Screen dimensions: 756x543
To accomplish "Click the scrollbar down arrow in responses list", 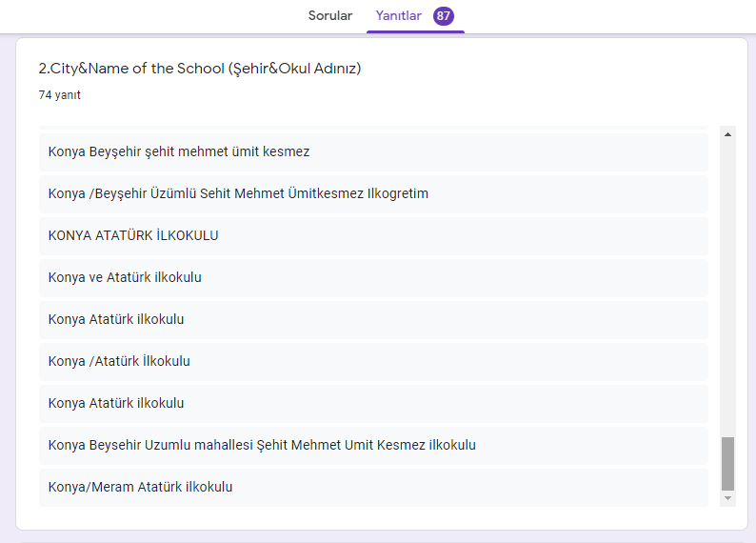I will click(728, 498).
